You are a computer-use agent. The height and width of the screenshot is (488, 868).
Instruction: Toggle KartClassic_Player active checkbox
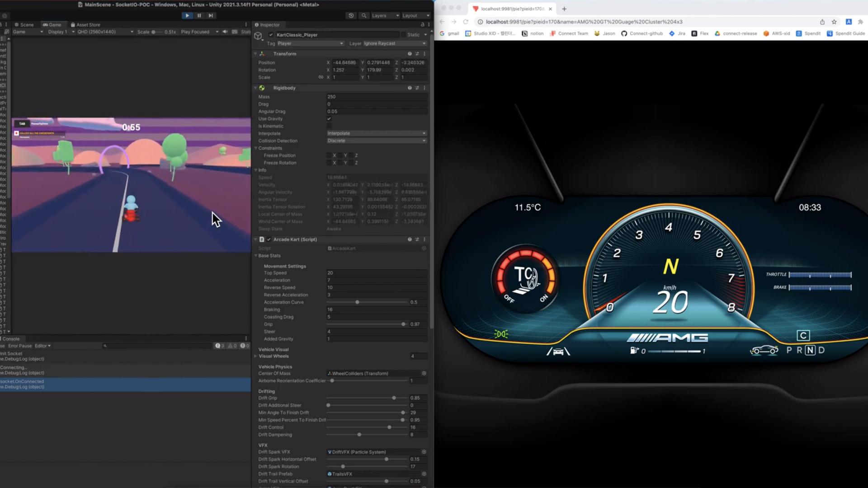coord(271,35)
